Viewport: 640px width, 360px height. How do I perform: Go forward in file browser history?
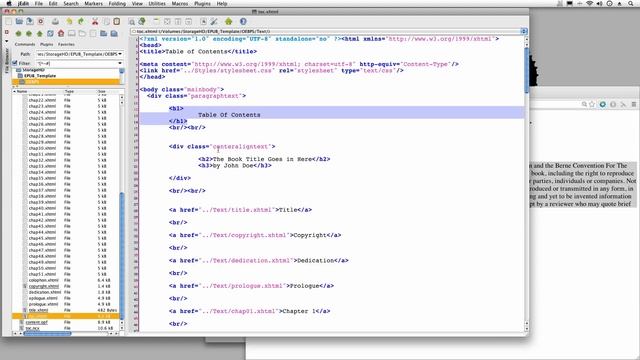coord(29,33)
